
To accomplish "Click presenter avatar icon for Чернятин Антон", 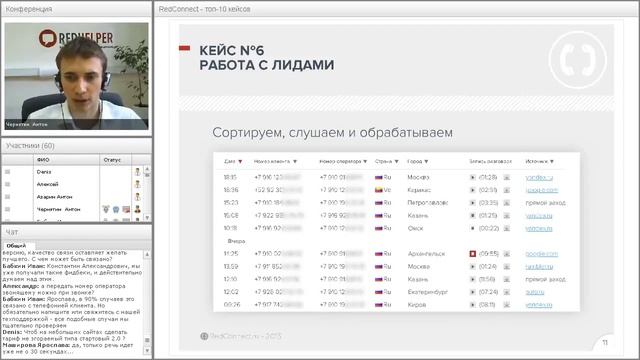I will tap(138, 209).
